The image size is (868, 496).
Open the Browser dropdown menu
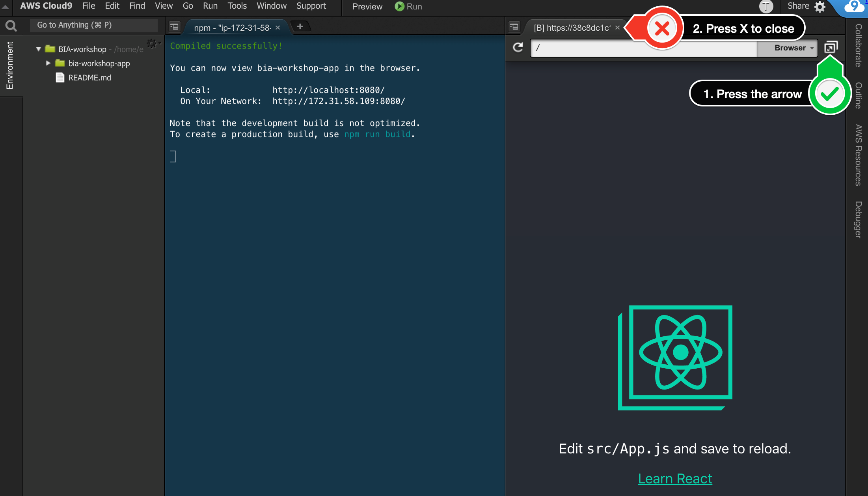tap(793, 48)
